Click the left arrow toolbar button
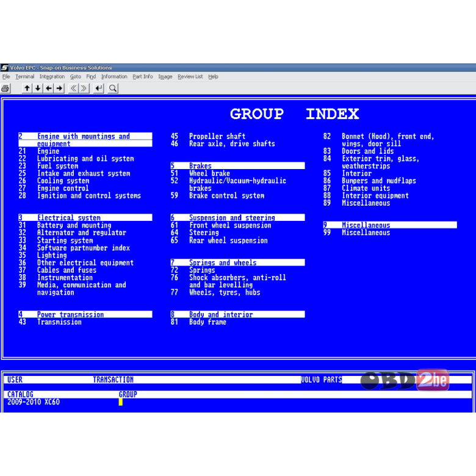 click(49, 88)
